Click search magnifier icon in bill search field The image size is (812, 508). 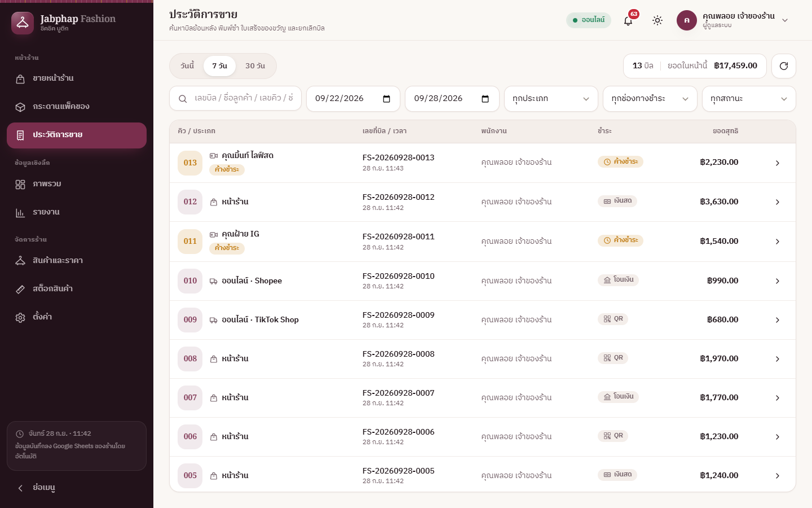[x=183, y=99]
